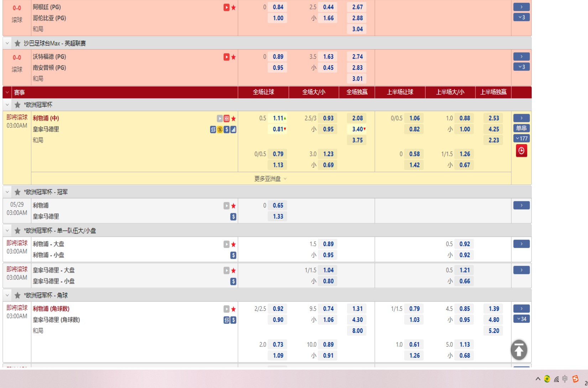The width and height of the screenshot is (588, 388).
Task: Toggle favorite star for 欧洲冠军杯 - 角球 header
Action: [17, 295]
